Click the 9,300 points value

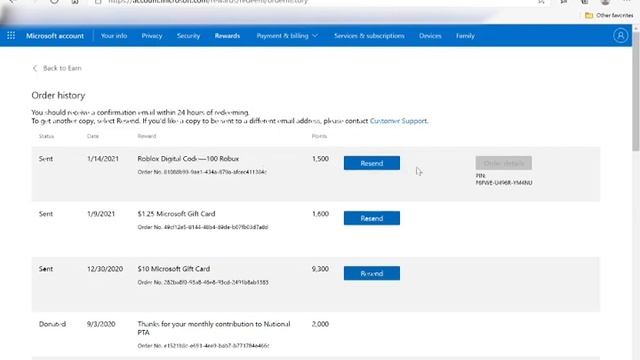[x=320, y=269]
